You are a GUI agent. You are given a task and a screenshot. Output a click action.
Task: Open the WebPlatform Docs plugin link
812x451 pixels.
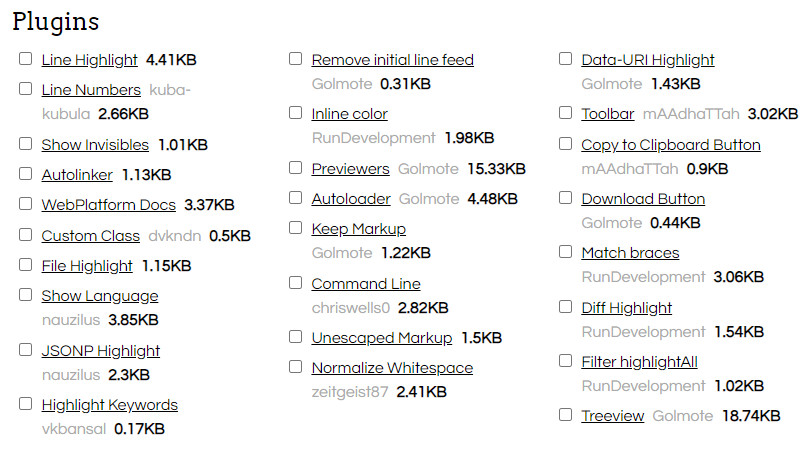pos(108,205)
